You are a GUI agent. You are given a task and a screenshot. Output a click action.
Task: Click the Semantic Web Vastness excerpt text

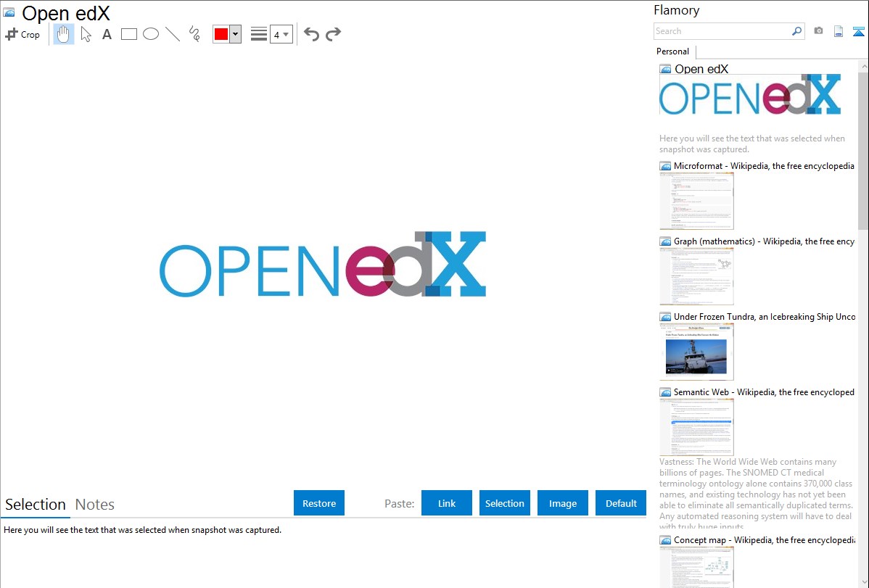(x=756, y=494)
